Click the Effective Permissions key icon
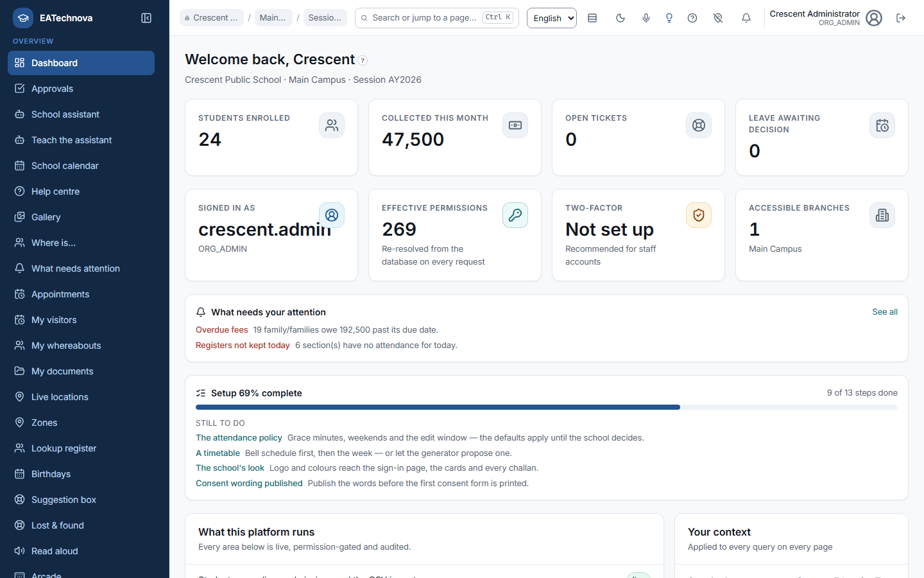Image resolution: width=924 pixels, height=578 pixels. tap(515, 215)
